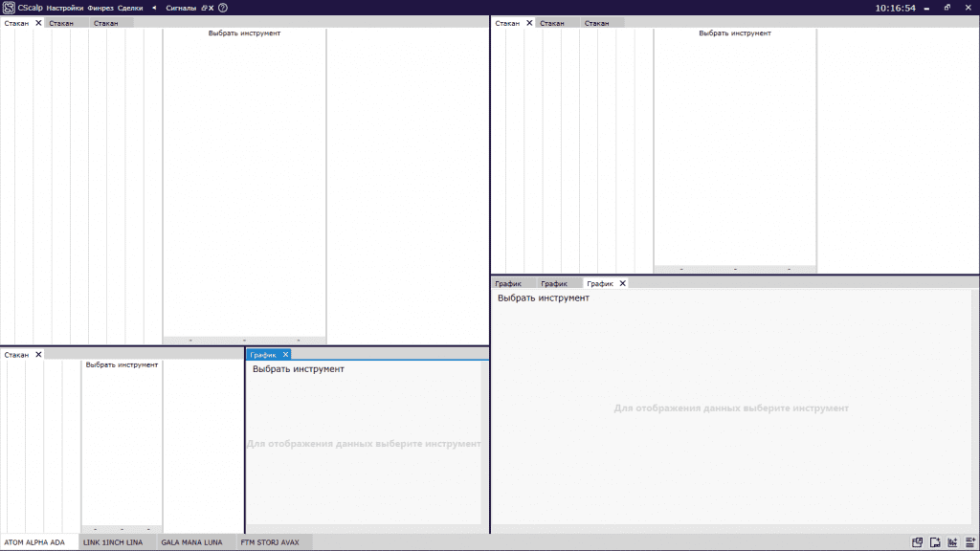Click Выбрать инструмент in top-left order book

tap(244, 33)
